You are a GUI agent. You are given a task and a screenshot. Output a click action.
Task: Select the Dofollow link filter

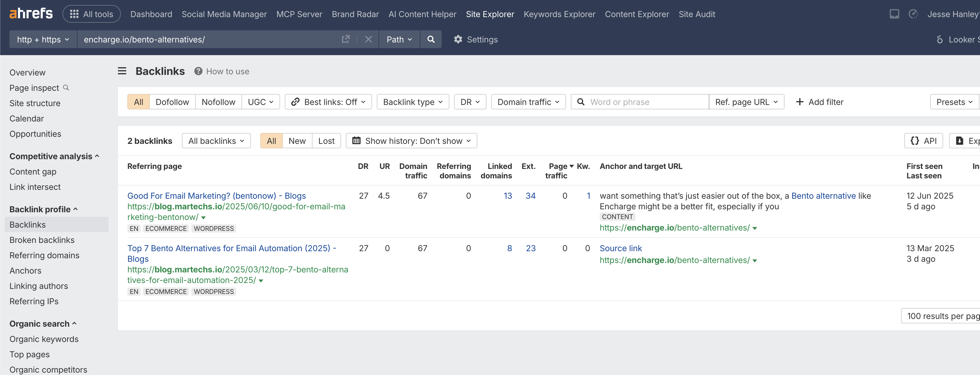(172, 102)
